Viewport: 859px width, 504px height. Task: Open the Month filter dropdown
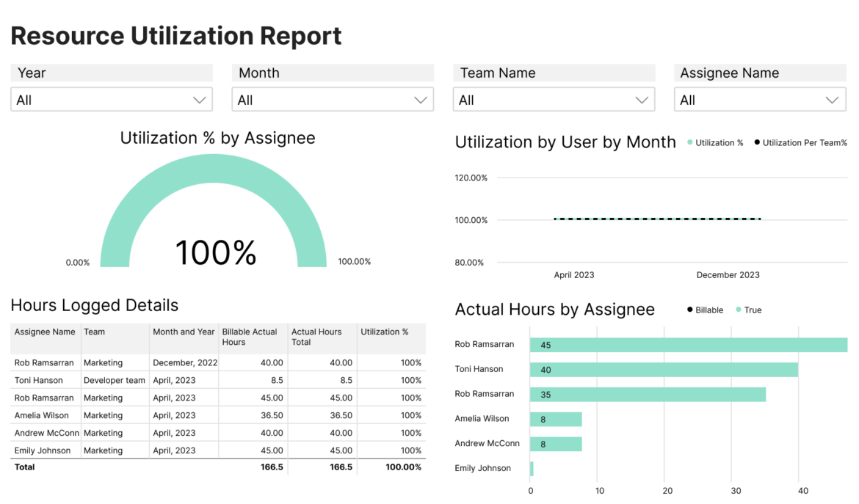(x=333, y=99)
